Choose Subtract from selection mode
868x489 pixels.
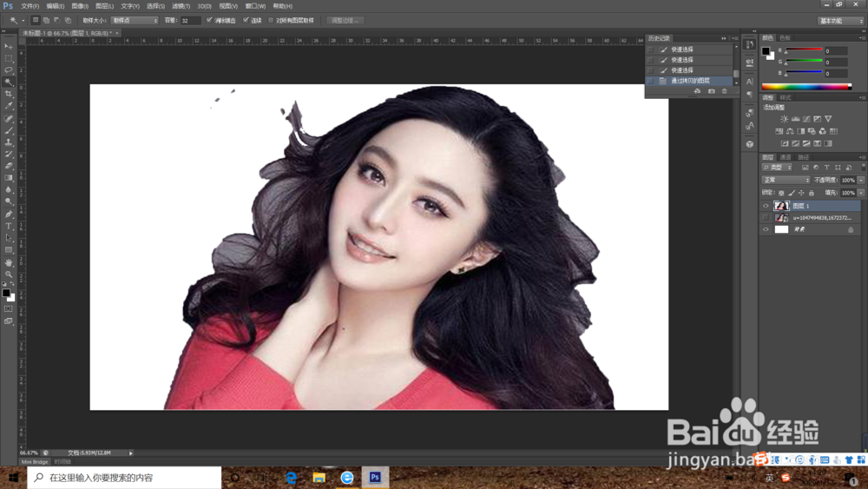click(56, 20)
